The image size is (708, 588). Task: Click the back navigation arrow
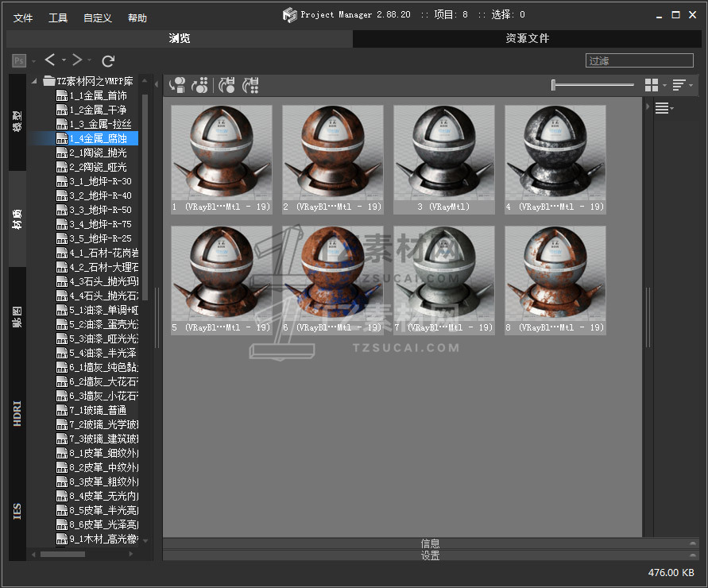[x=50, y=60]
